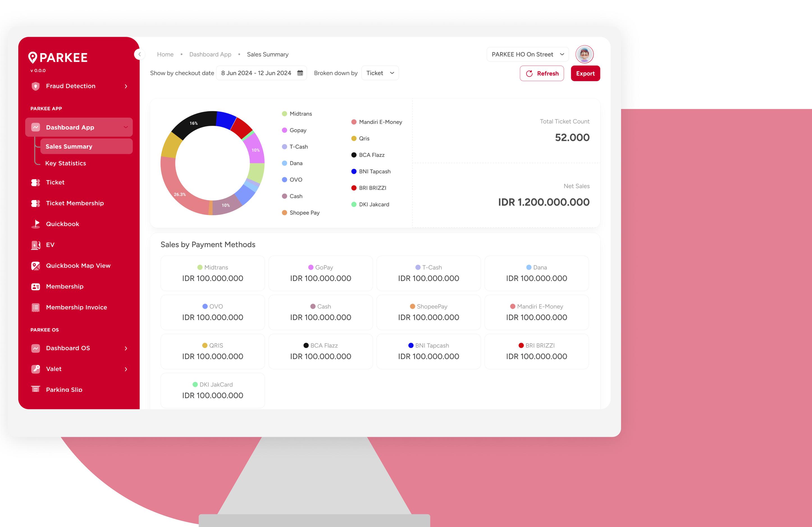Click the Fraud Detection shield icon
Viewport: 812px width, 527px height.
click(x=35, y=86)
